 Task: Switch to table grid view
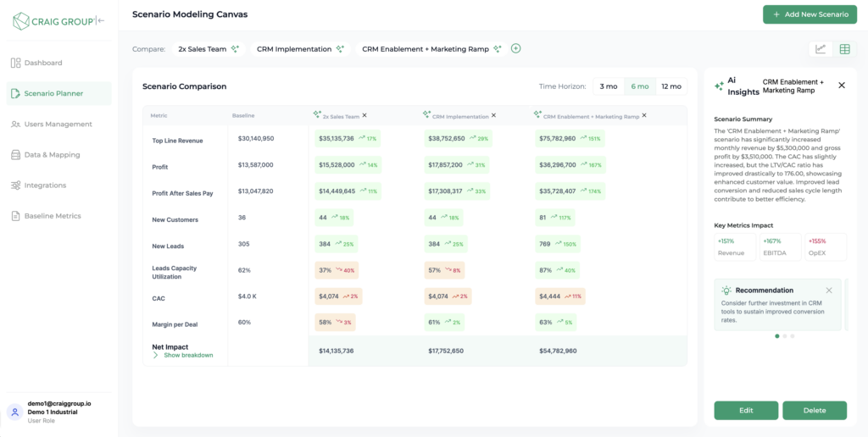844,49
